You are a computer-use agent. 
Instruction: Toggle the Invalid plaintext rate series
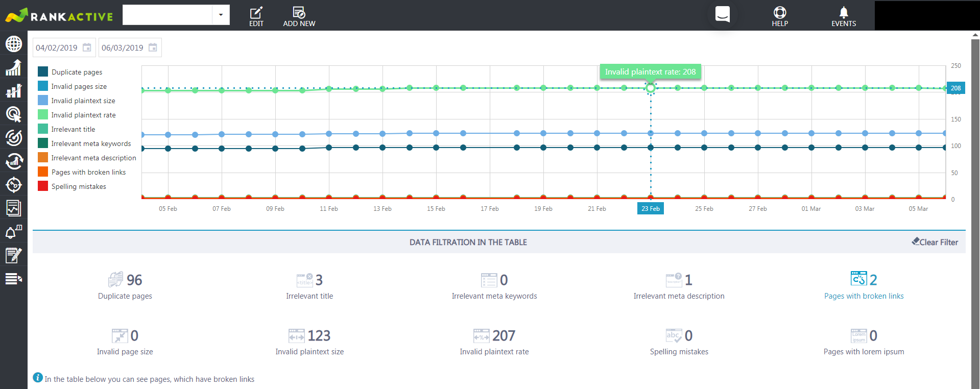77,115
